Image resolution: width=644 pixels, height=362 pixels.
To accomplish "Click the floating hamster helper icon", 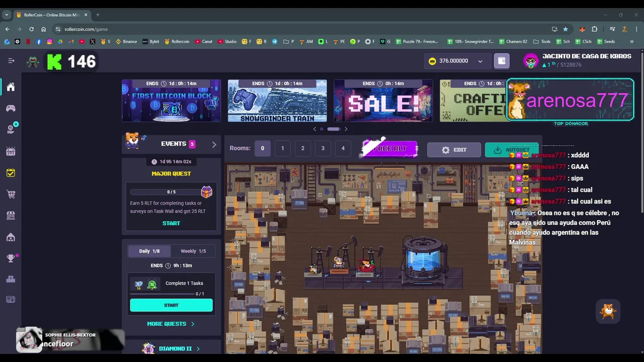I will (608, 311).
